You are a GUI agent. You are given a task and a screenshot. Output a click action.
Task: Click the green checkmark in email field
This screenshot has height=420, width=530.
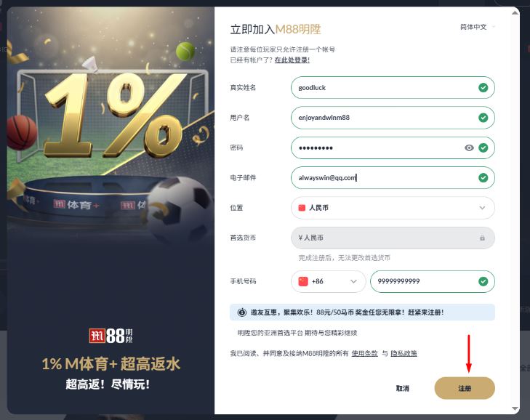(483, 178)
